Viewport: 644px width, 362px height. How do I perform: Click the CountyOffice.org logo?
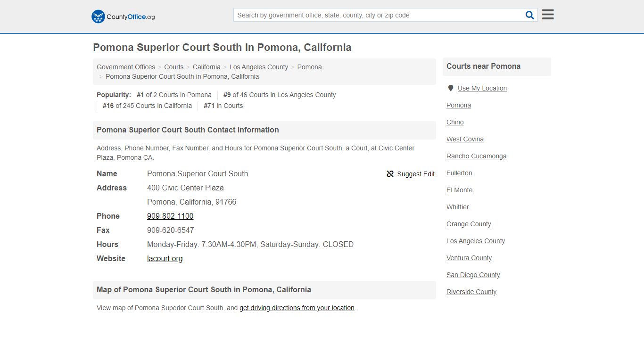(123, 16)
